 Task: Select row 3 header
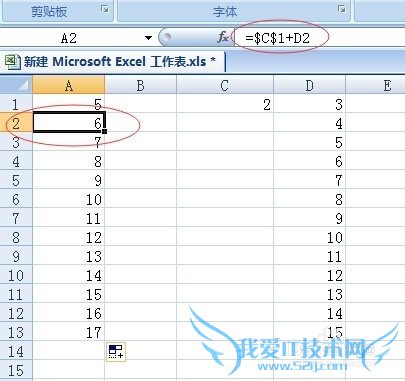coord(16,142)
